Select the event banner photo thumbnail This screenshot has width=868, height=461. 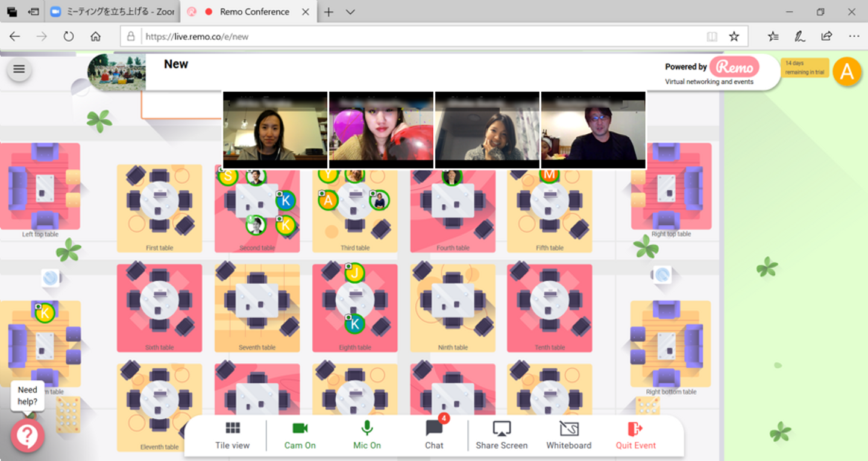click(x=116, y=72)
